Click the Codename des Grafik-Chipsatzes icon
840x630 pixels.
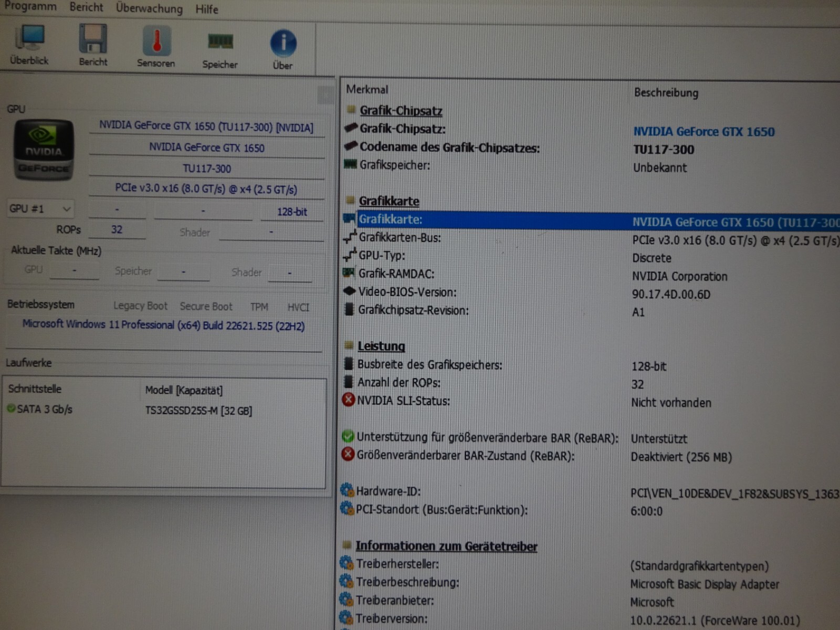[x=351, y=146]
